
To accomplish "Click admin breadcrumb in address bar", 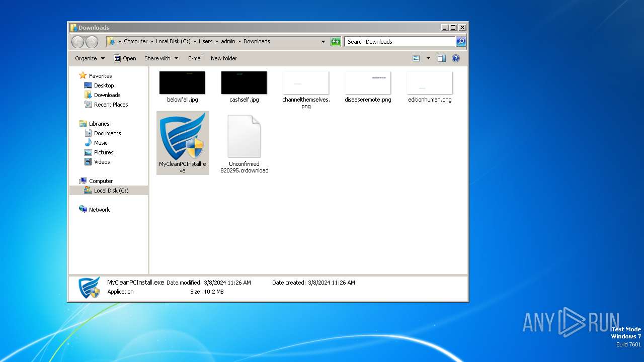I will 228,42.
